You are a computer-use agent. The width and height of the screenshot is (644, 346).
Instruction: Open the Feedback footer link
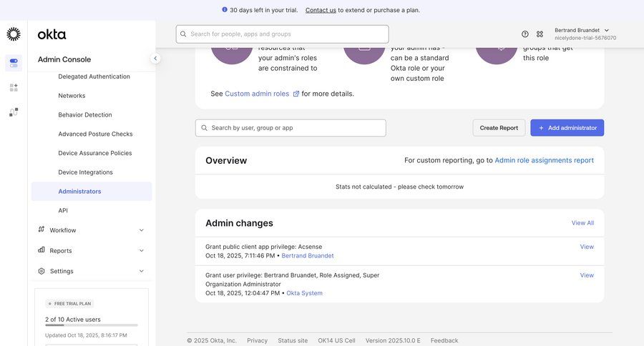point(444,341)
